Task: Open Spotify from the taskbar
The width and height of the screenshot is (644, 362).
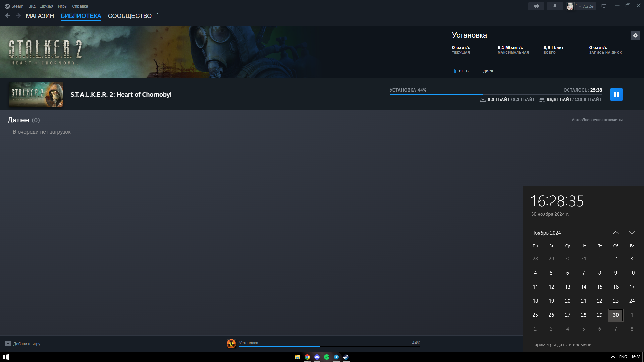Action: tap(327, 357)
